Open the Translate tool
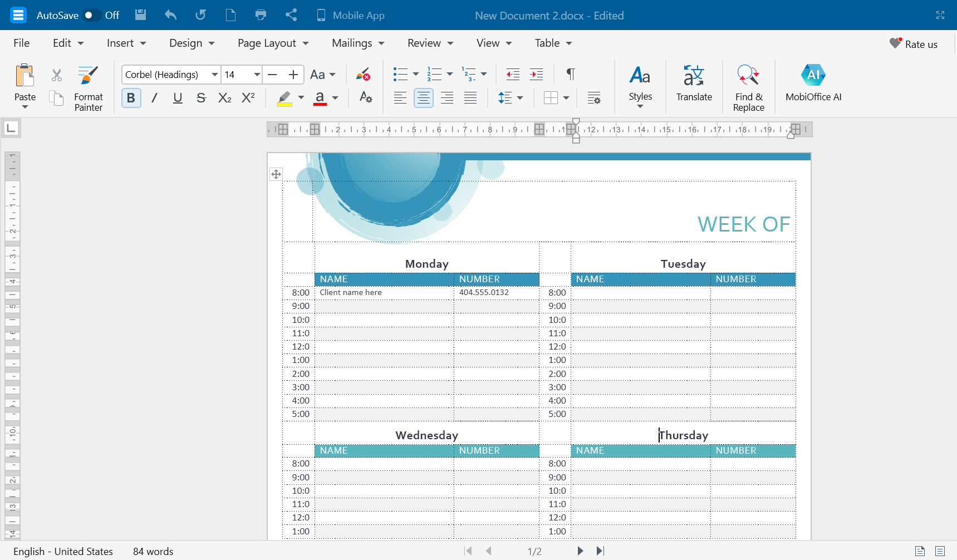The height and width of the screenshot is (560, 957). (694, 83)
